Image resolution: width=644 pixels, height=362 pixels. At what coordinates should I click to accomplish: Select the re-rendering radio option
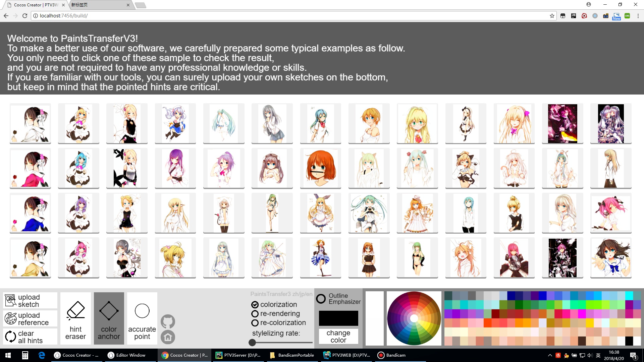click(x=255, y=314)
